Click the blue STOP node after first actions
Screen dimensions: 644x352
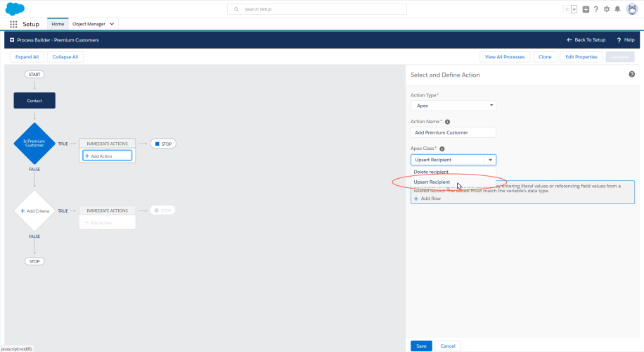163,144
